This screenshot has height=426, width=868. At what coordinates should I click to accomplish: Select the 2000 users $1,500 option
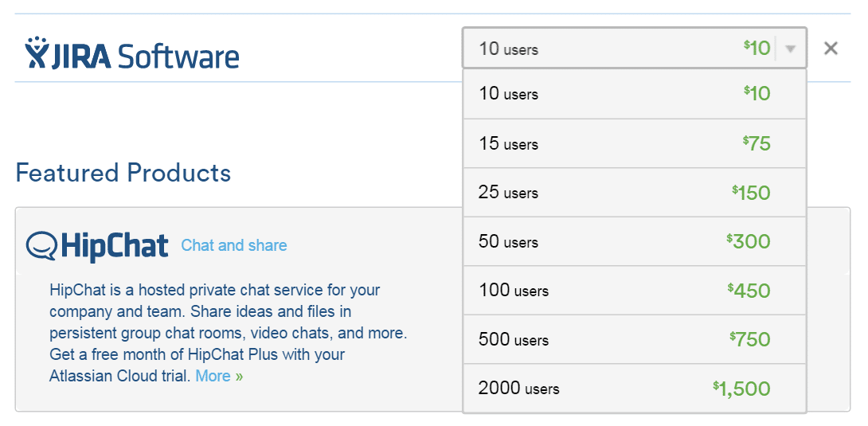tap(635, 389)
